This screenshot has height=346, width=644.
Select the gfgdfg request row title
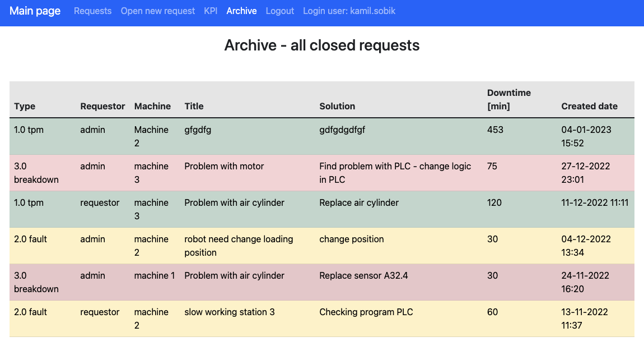coord(198,130)
